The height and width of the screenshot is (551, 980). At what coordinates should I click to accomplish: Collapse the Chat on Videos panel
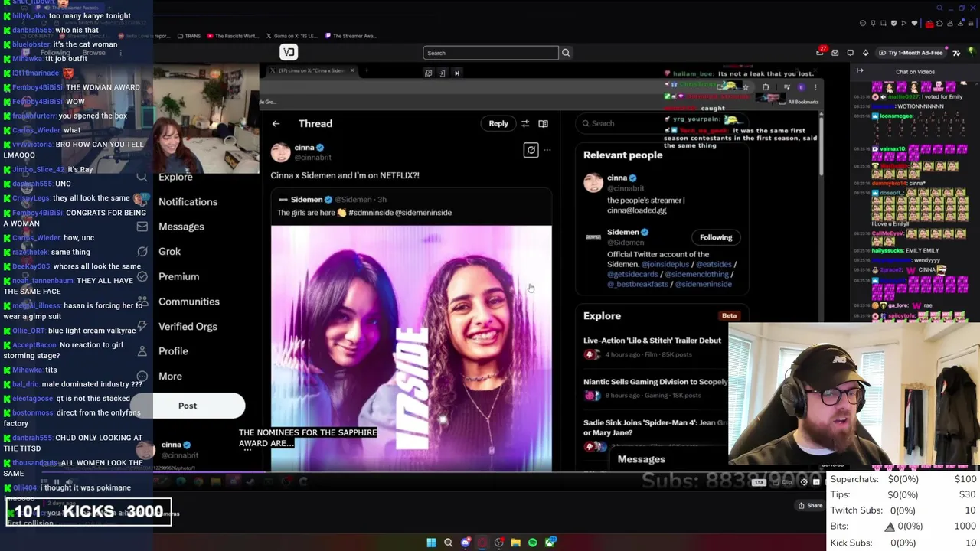pos(860,71)
